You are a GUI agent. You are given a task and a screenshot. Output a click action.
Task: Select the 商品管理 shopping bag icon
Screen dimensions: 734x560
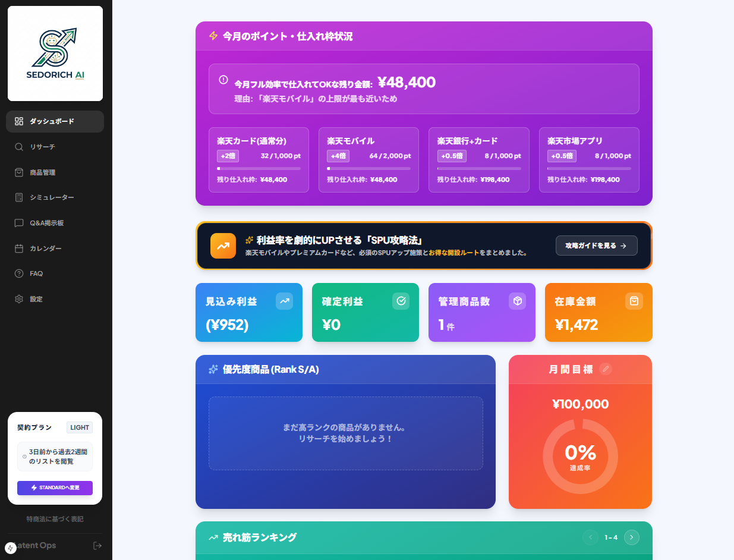coord(18,172)
